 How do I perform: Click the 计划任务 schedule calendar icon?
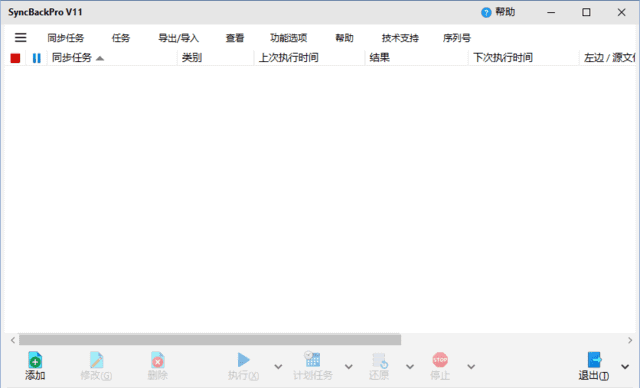(312, 359)
